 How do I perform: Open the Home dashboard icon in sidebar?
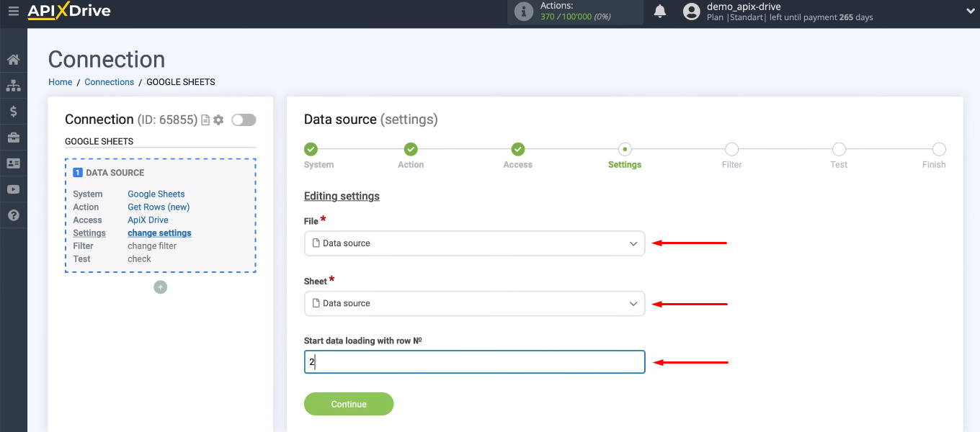(x=13, y=60)
